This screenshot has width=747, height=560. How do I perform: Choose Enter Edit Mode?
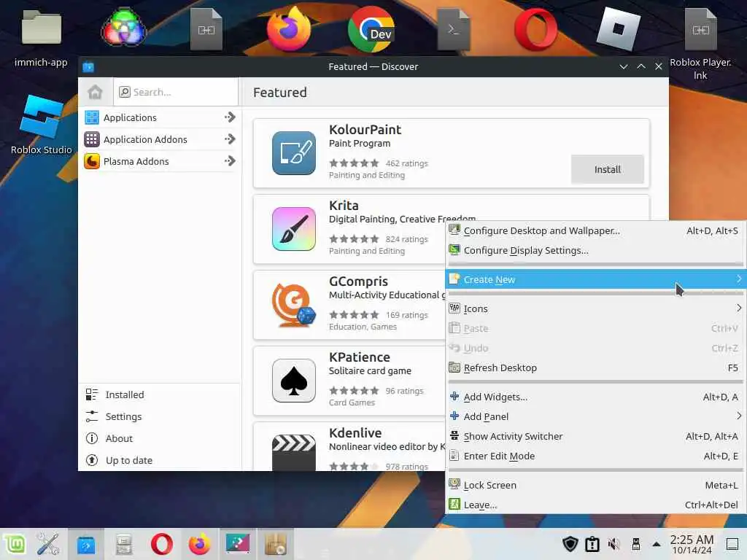tap(595, 456)
